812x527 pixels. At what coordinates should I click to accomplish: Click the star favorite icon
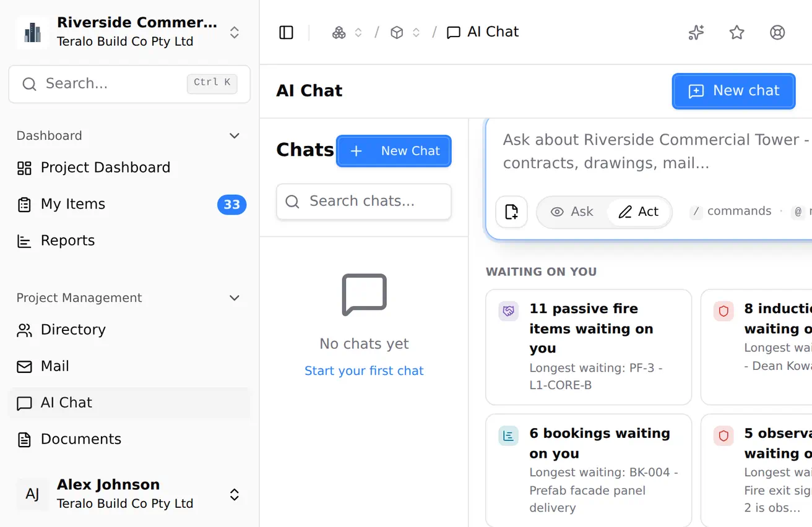[x=736, y=32]
